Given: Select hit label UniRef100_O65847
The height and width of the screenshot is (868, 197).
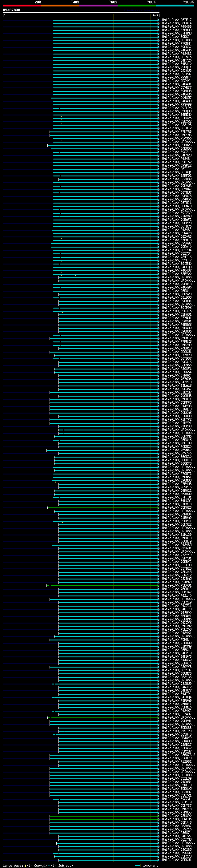Looking at the screenshot, I should (x=176, y=189).
